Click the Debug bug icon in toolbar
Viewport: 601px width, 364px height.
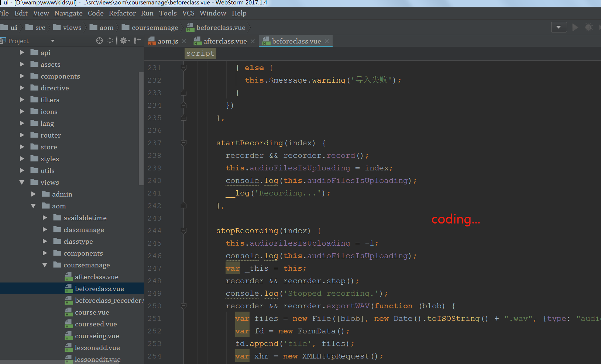point(589,27)
